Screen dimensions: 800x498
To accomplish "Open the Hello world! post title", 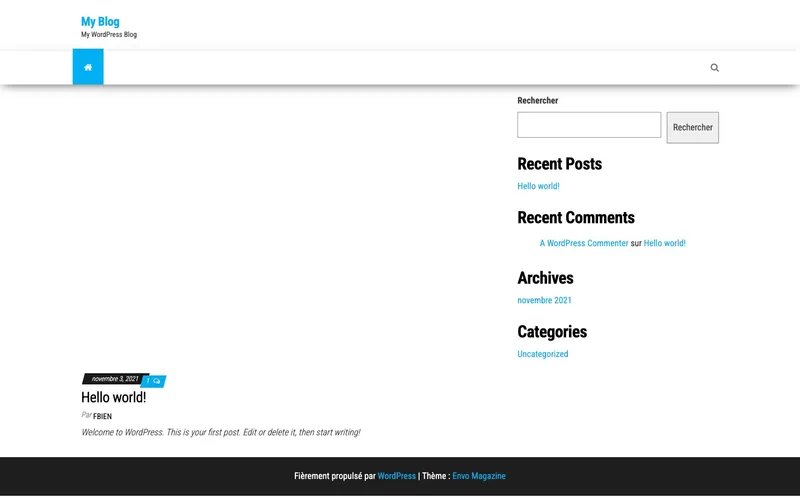I will tap(113, 397).
